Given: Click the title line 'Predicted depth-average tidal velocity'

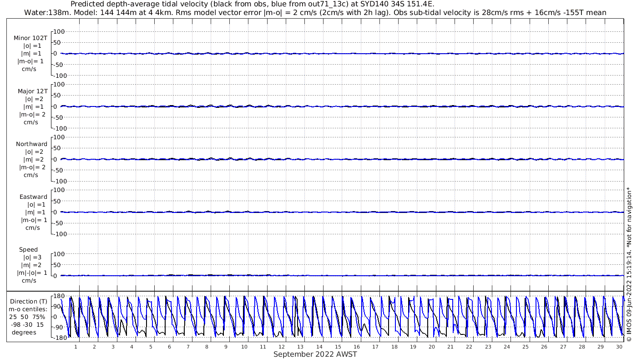Looking at the screenshot, I should click(253, 4).
